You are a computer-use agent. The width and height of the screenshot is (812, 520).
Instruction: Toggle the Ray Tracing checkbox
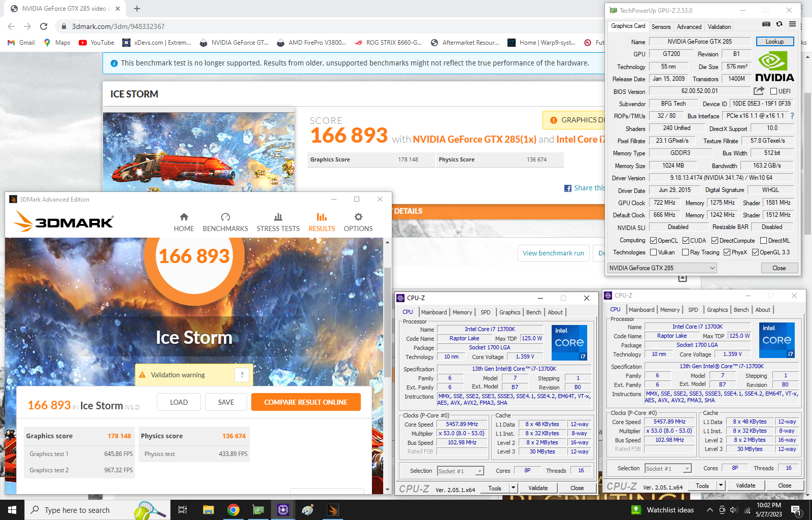685,252
